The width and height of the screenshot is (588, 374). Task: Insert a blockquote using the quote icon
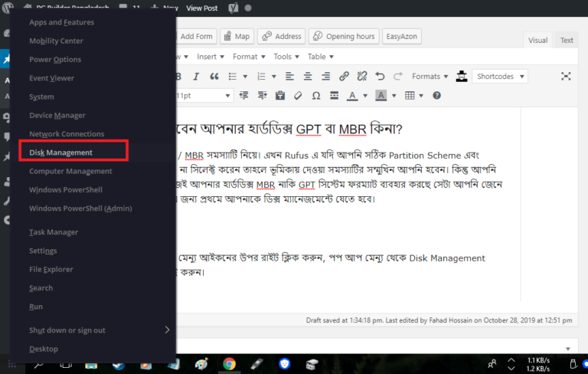214,77
